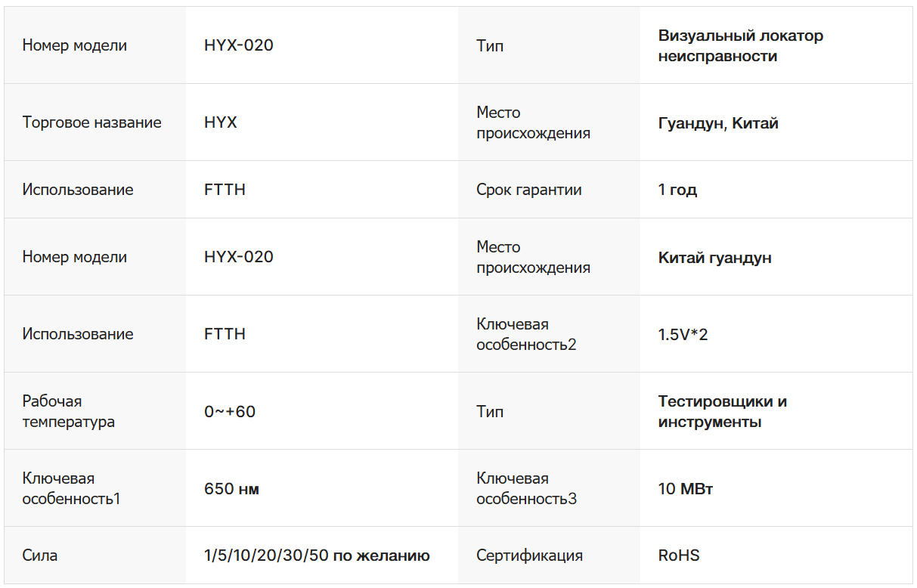Viewport: 917px width, 588px height.
Task: Click the brand value "HYX" beside Торговое название
Action: [x=220, y=122]
